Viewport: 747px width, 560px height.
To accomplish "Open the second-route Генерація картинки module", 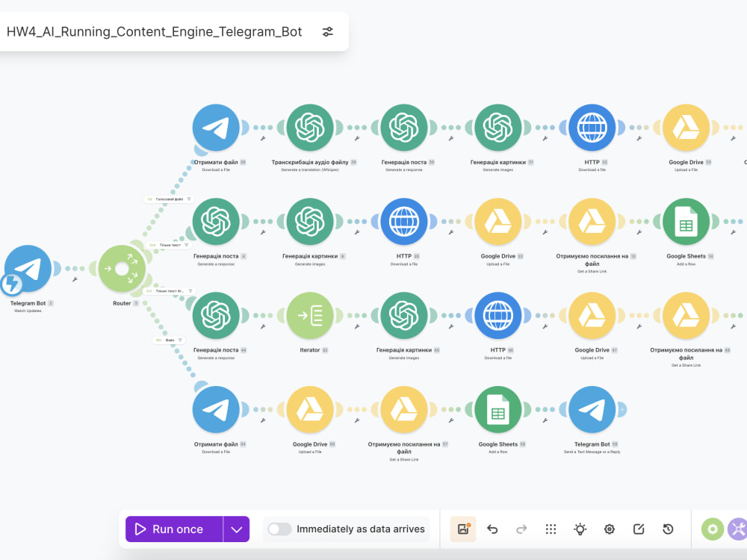I will point(310,222).
